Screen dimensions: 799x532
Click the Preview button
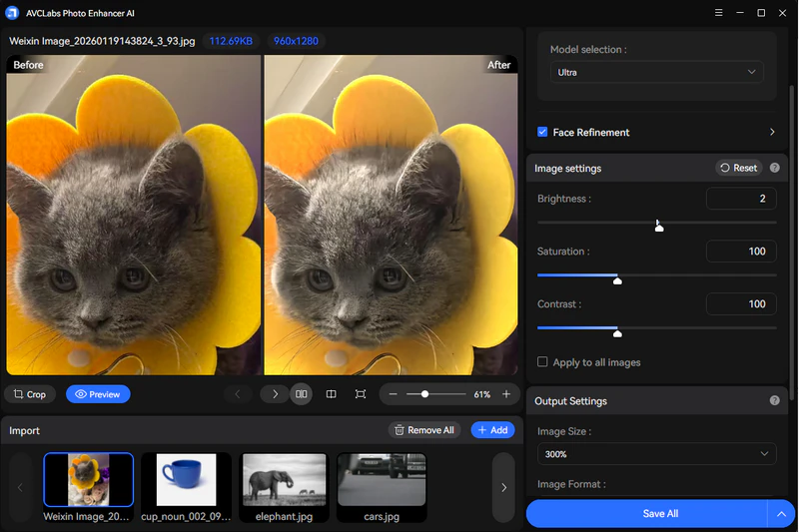click(98, 394)
